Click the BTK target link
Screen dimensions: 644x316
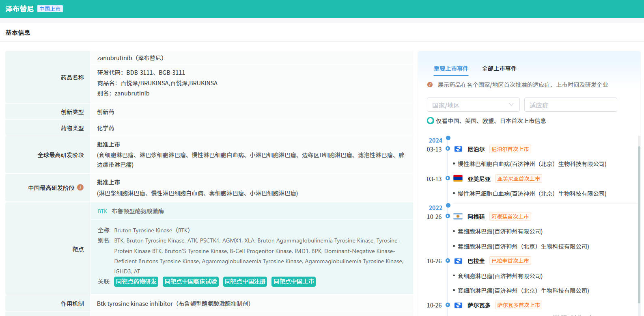[x=102, y=211]
